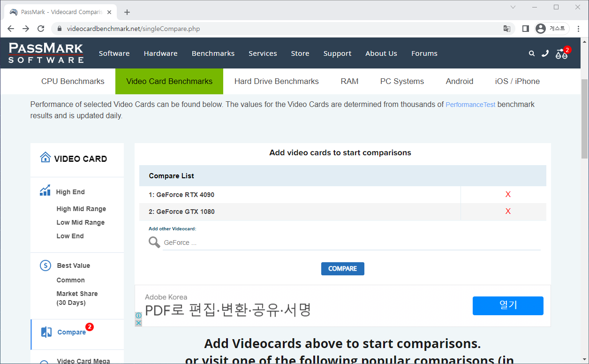Open the Support menu
This screenshot has width=589, height=364.
click(x=338, y=53)
